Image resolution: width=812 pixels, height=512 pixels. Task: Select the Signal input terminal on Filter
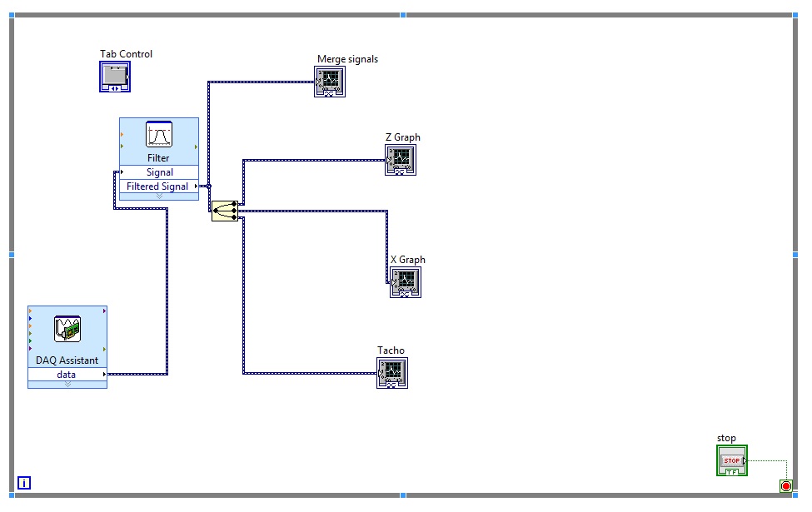122,172
